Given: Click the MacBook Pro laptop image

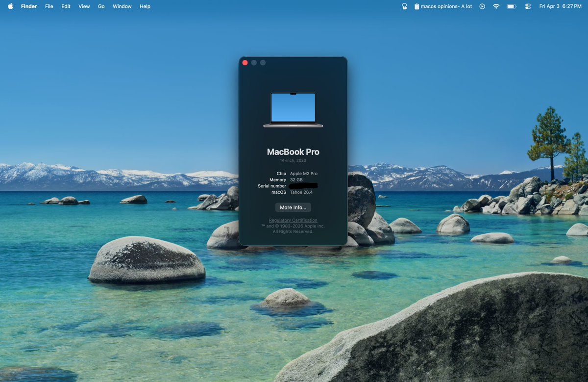Looking at the screenshot, I should click(x=293, y=110).
